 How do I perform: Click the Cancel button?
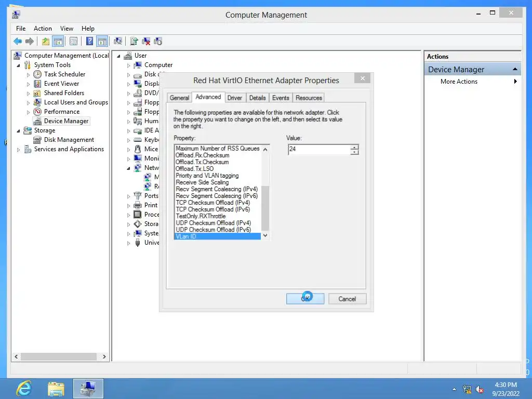click(x=347, y=299)
